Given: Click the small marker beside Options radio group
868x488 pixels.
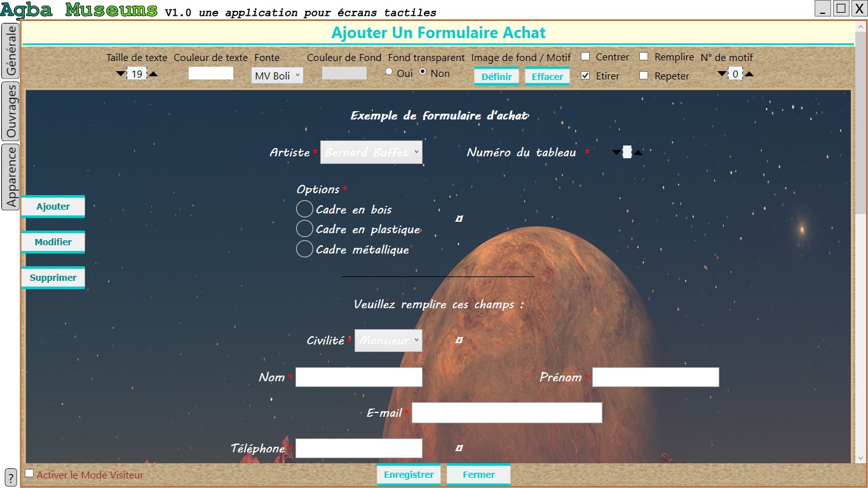Looking at the screenshot, I should click(x=459, y=219).
